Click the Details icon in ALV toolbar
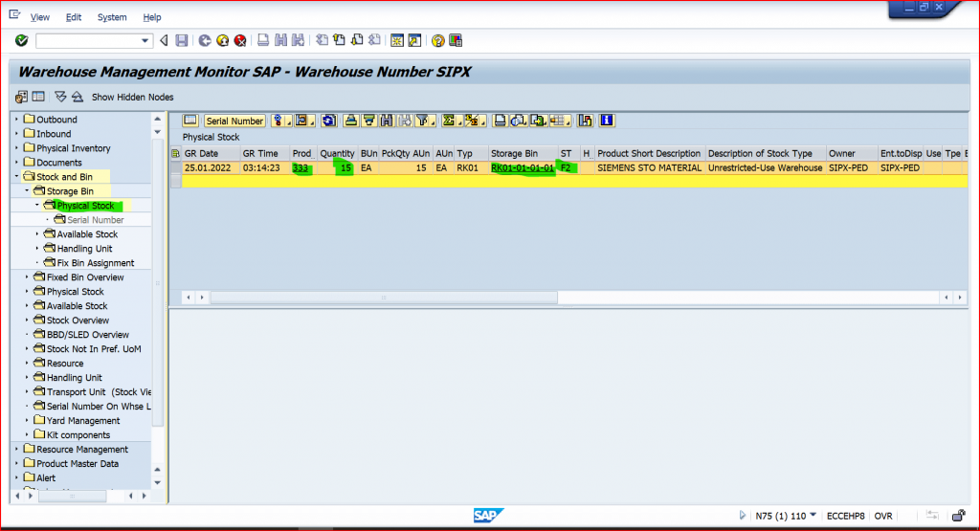The width and height of the screenshot is (980, 531). point(190,121)
